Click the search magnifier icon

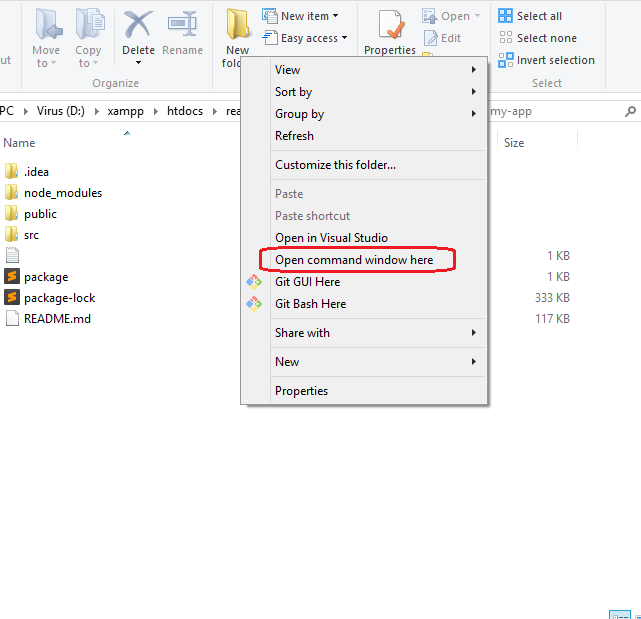(x=630, y=111)
